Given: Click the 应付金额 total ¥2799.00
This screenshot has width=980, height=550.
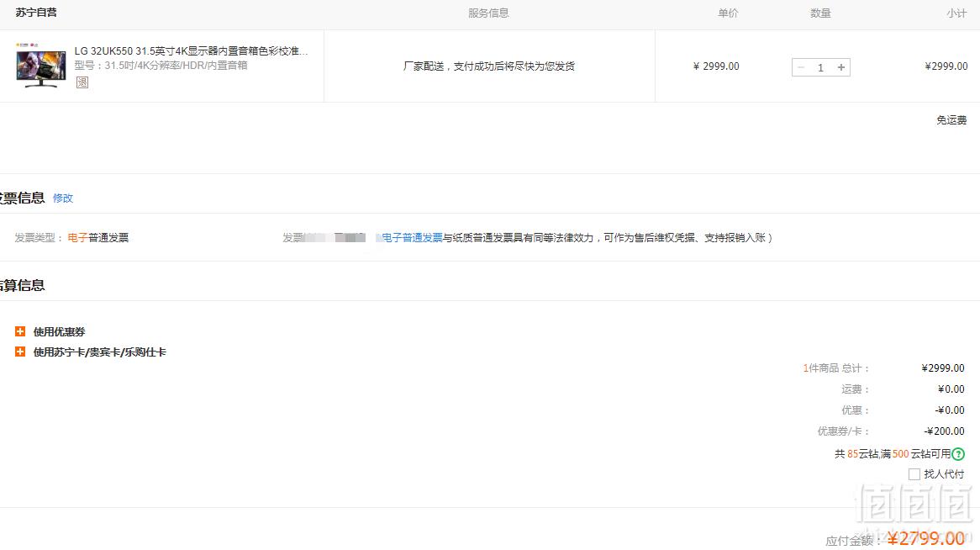Looking at the screenshot, I should 926,539.
